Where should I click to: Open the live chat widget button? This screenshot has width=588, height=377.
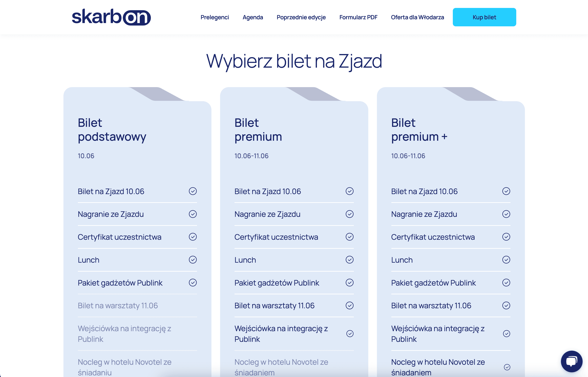568,361
